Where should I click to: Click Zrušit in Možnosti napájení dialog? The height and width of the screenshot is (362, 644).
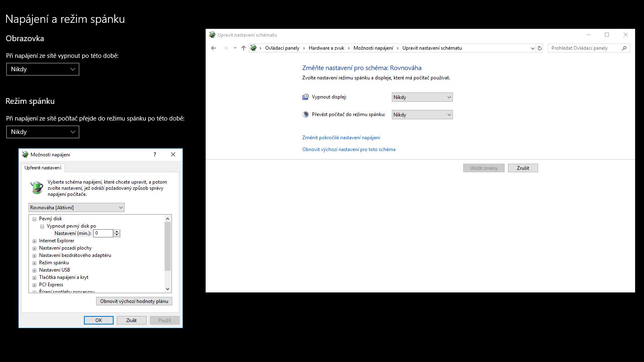pyautogui.click(x=131, y=320)
